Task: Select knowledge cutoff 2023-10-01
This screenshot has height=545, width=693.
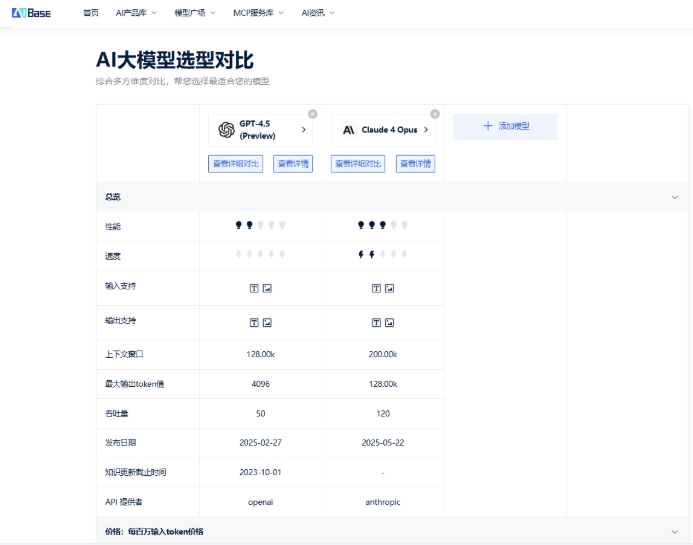Action: [261, 473]
